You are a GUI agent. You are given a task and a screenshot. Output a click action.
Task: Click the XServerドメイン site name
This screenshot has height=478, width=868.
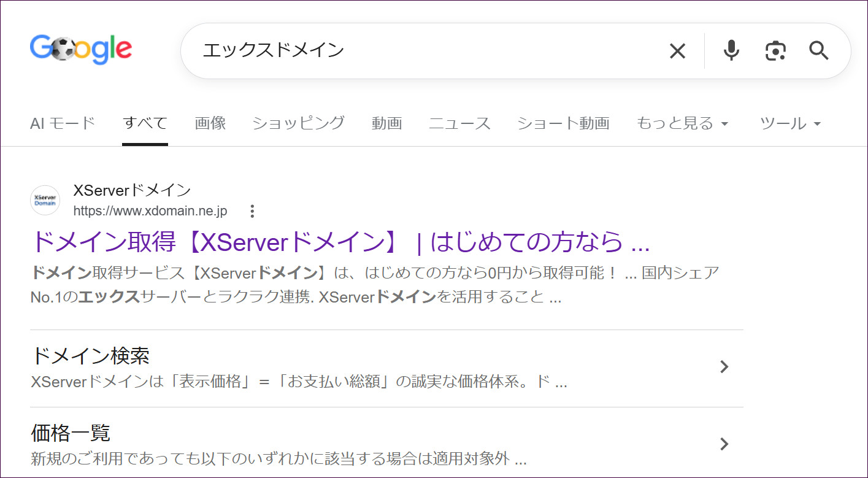132,191
